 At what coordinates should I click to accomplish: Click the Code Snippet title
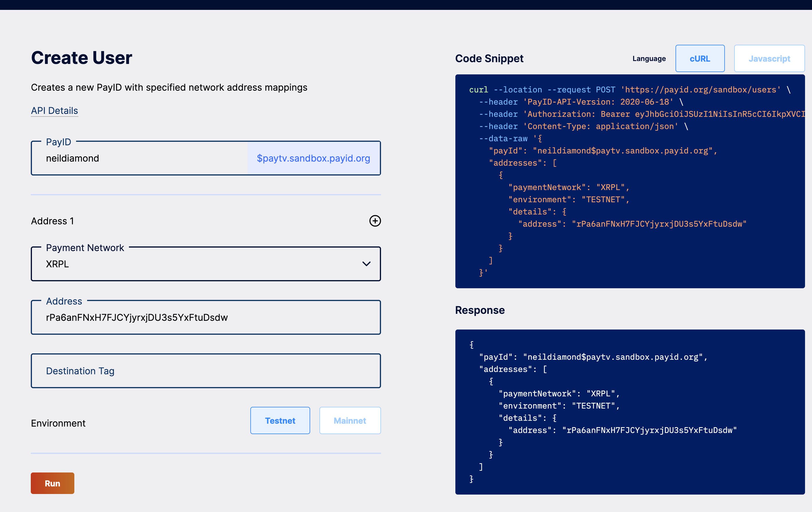click(x=489, y=58)
